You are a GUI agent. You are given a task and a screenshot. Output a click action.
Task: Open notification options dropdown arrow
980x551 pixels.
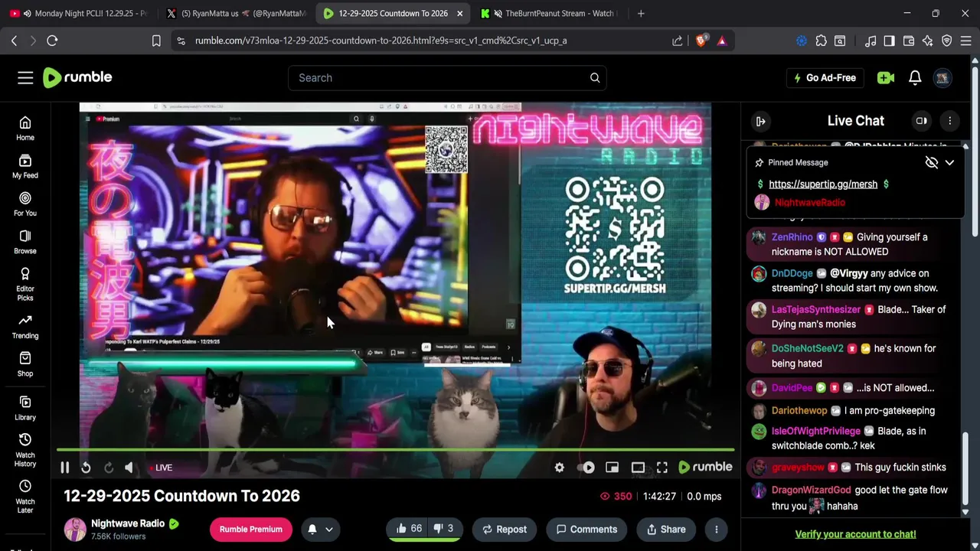click(x=329, y=529)
